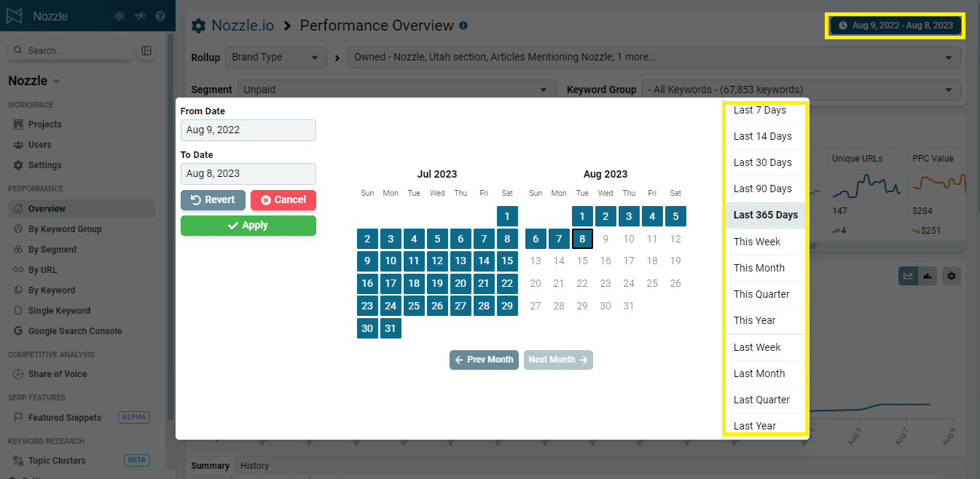Image resolution: width=980 pixels, height=479 pixels.
Task: Choose This Week preset
Action: (x=765, y=242)
